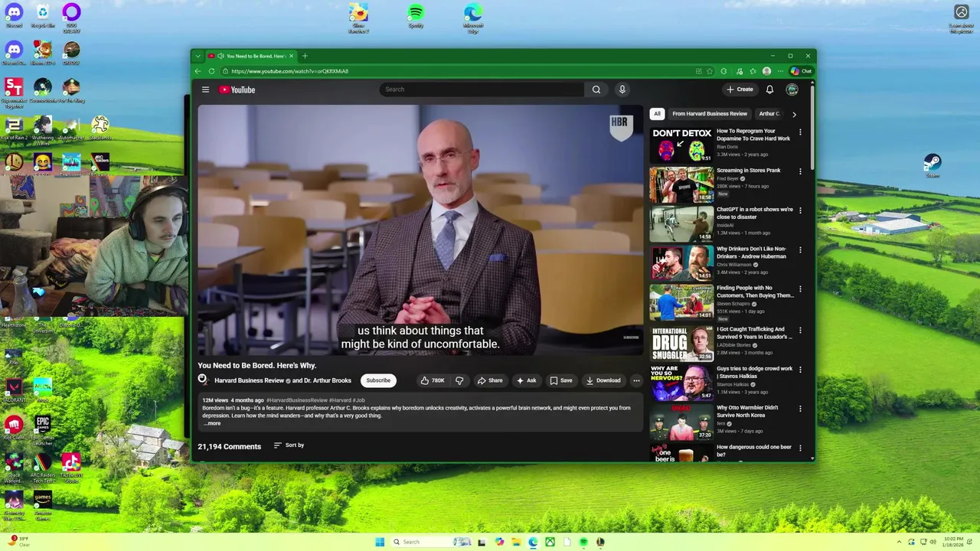This screenshot has width=980, height=551.
Task: Open the Sort by comments dropdown
Action: point(289,445)
